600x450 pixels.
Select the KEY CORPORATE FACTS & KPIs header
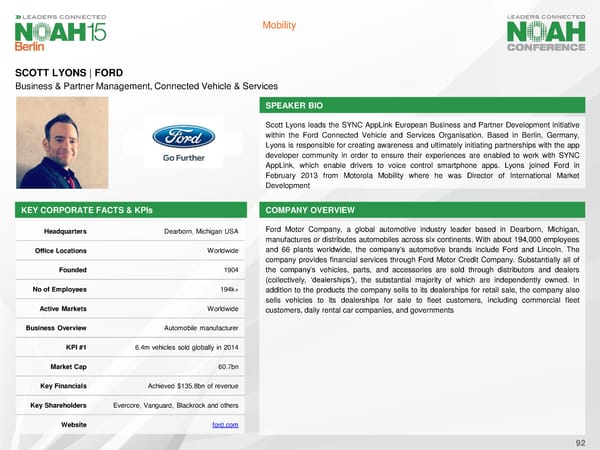tap(75, 210)
